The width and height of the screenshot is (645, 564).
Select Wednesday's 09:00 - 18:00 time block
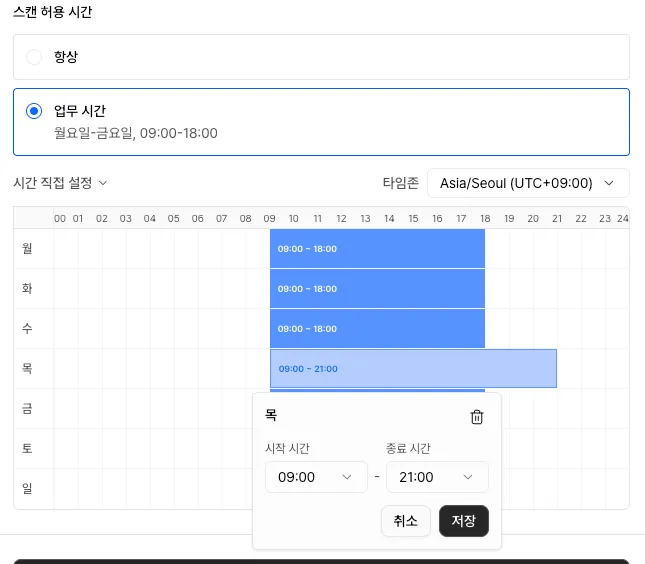pyautogui.click(x=377, y=329)
